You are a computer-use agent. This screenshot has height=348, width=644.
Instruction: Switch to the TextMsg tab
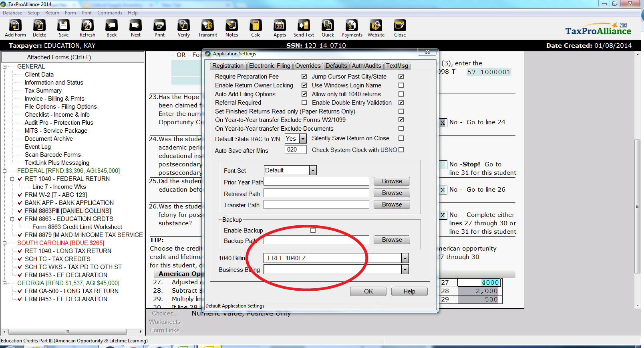click(x=397, y=66)
